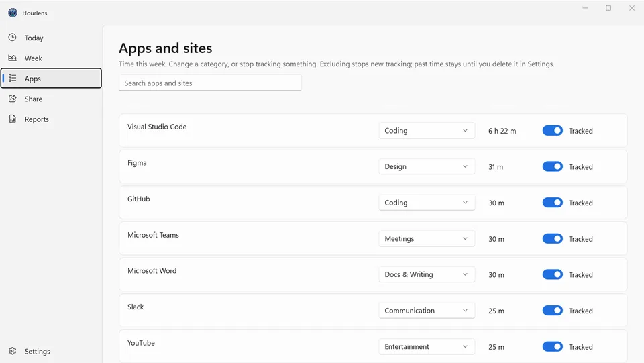Change the GitHub category dropdown

point(427,203)
